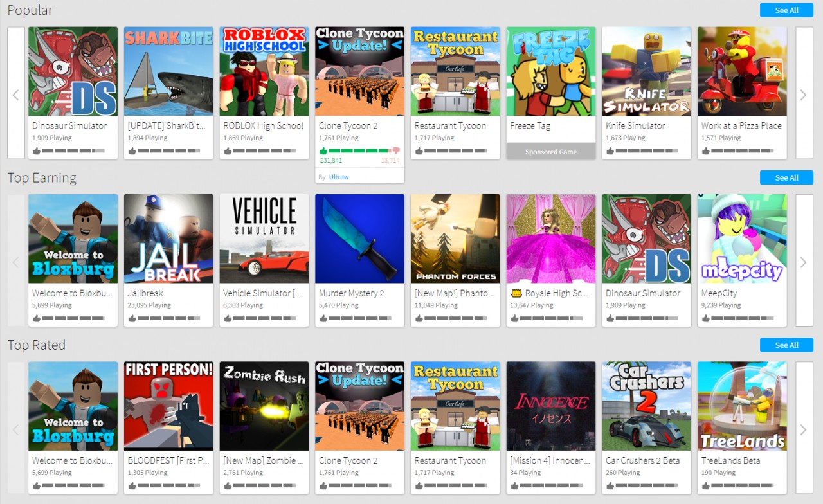Image resolution: width=823 pixels, height=504 pixels.
Task: Open Dinosaur Simulator thumbnail in Popular row
Action: click(x=73, y=71)
